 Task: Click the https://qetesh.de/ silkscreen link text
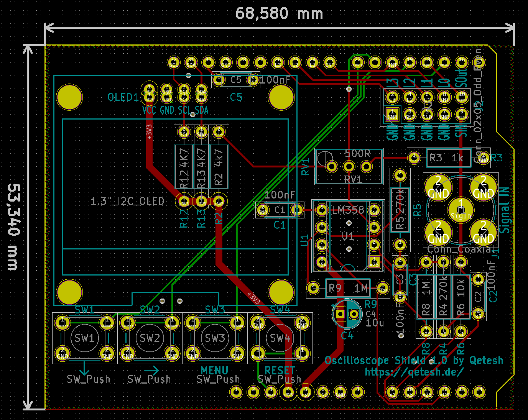pos(413,371)
